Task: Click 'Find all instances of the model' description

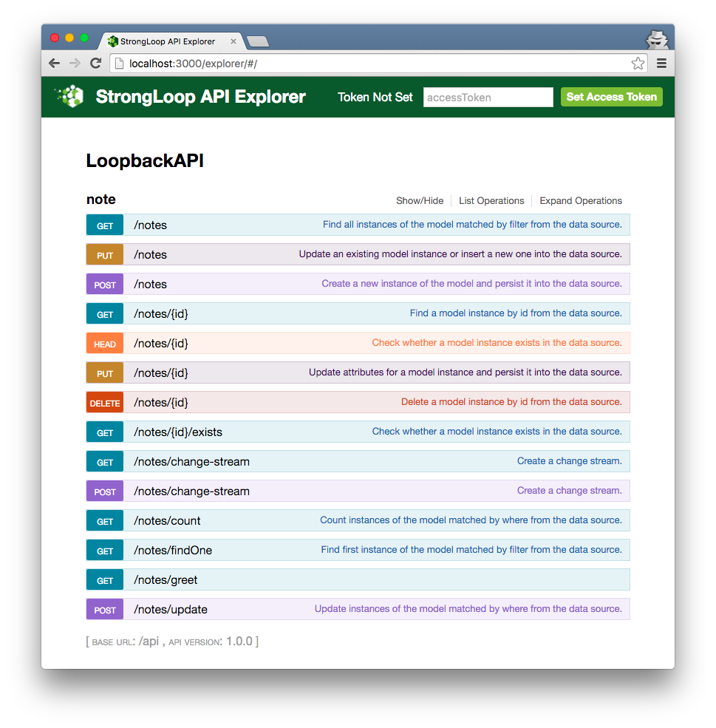Action: tap(472, 224)
